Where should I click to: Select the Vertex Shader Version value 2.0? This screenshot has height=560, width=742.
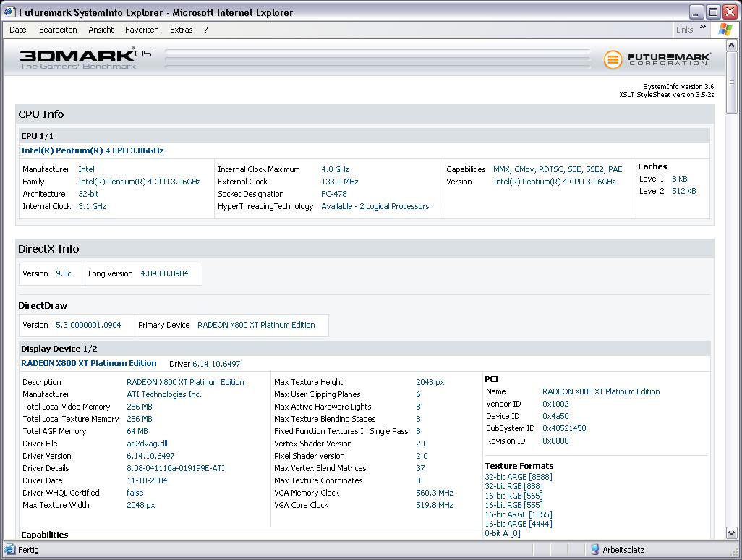422,444
